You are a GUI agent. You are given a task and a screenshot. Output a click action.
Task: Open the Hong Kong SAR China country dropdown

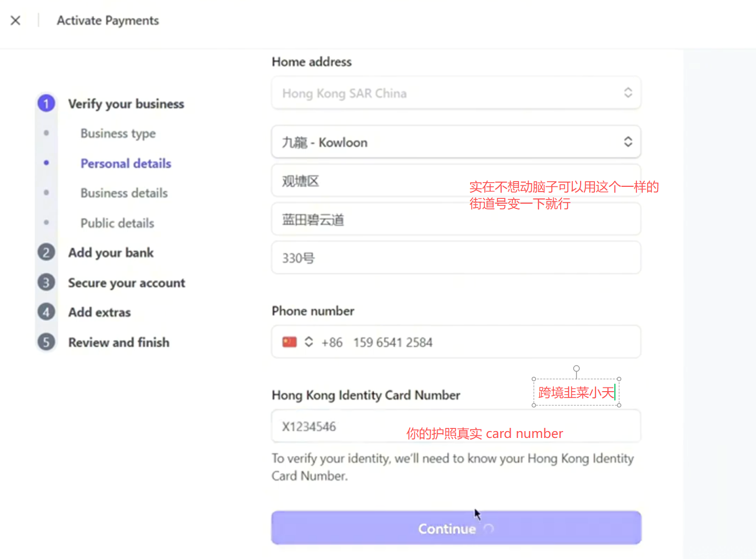point(456,93)
